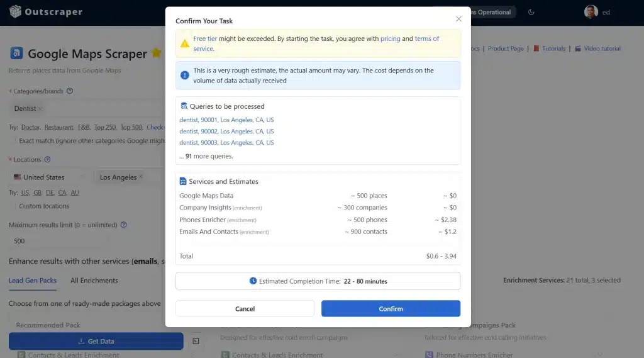Click the blue info circle icon

pyautogui.click(x=184, y=76)
